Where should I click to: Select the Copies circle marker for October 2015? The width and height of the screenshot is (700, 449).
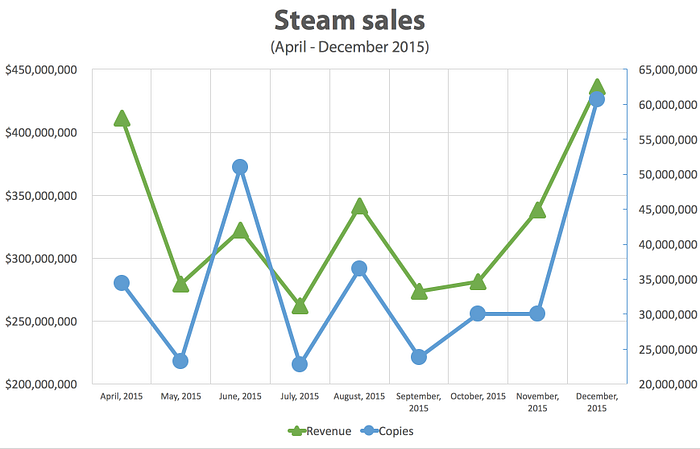478,313
